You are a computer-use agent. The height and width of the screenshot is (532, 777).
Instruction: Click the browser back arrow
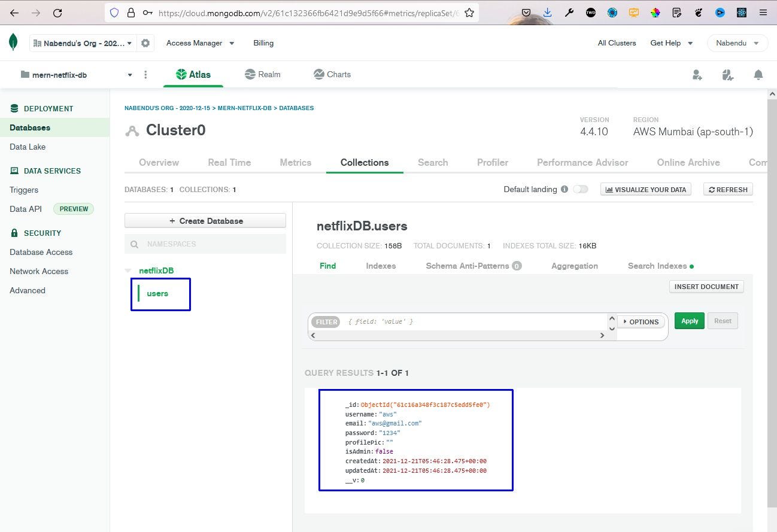(x=14, y=13)
